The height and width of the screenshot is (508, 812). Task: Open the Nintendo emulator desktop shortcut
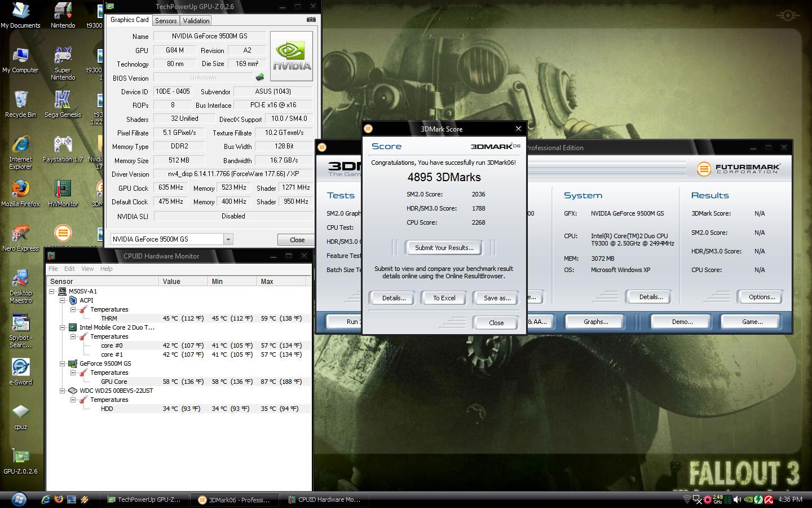(x=63, y=15)
